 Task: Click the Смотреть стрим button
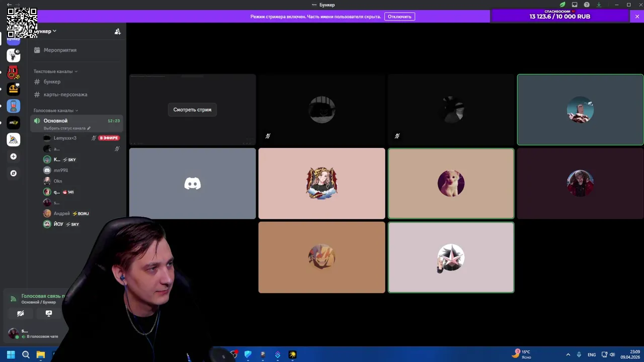(x=192, y=110)
